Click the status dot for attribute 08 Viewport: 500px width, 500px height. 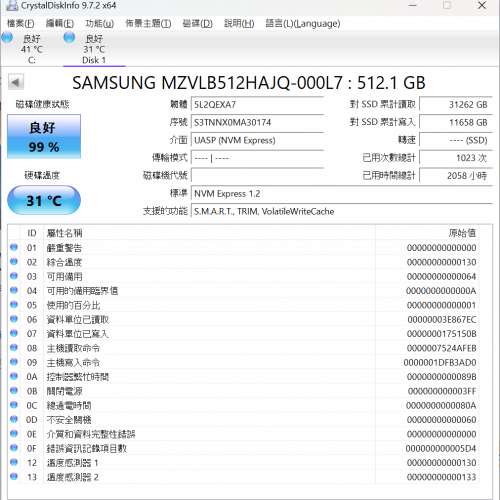14,348
